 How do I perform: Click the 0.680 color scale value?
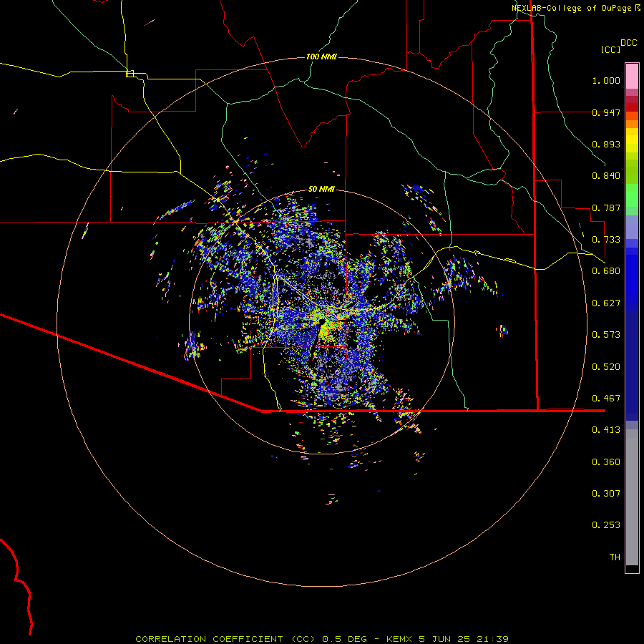click(x=606, y=271)
